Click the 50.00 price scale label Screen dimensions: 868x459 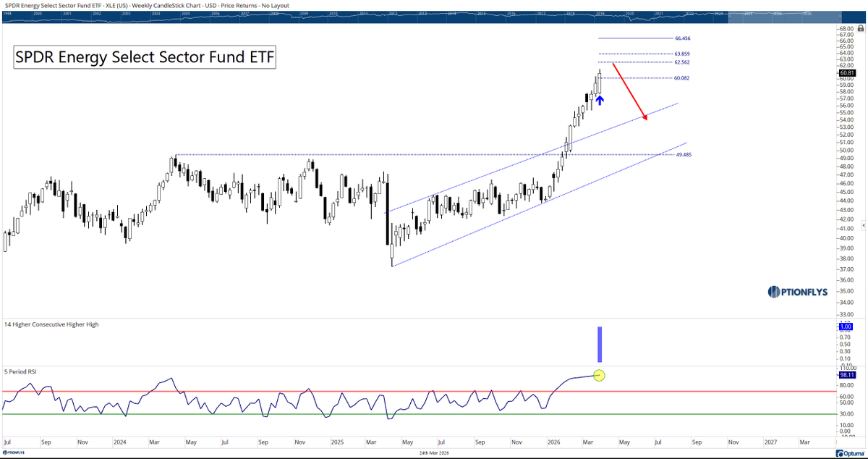846,151
